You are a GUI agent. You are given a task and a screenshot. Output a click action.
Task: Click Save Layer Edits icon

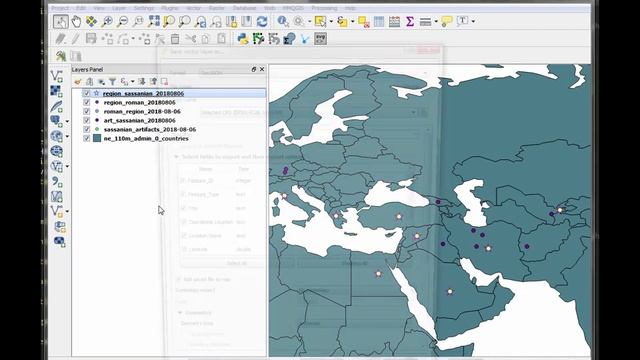click(91, 39)
